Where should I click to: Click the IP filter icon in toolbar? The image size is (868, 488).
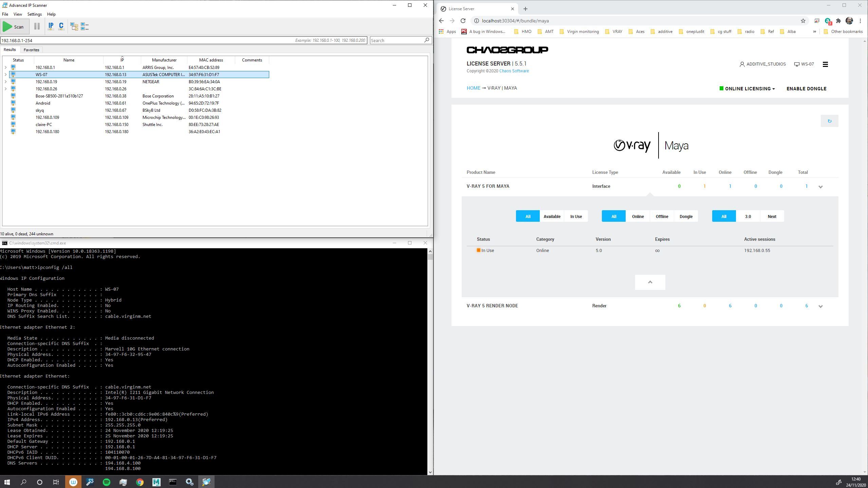tap(51, 26)
